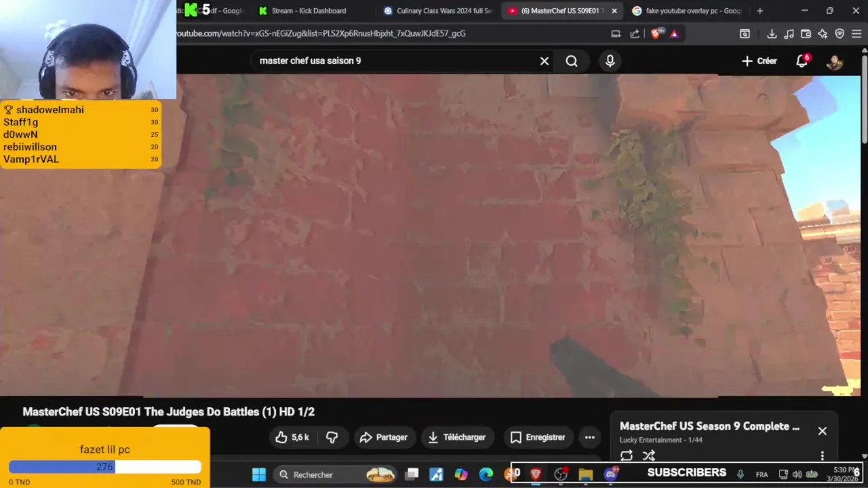Open Brave Wallet toolbar icon
This screenshot has width=868, height=488.
click(x=806, y=33)
